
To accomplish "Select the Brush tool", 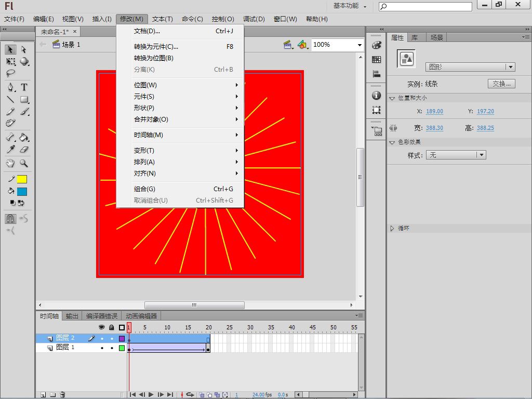I will point(24,111).
